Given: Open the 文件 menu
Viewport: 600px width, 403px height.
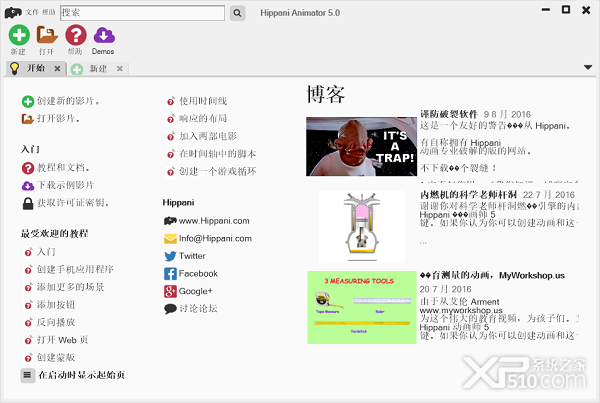Looking at the screenshot, I should click(x=32, y=12).
